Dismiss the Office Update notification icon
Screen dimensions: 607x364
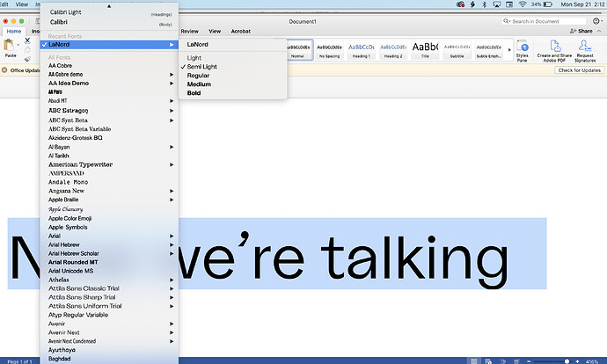[4, 70]
